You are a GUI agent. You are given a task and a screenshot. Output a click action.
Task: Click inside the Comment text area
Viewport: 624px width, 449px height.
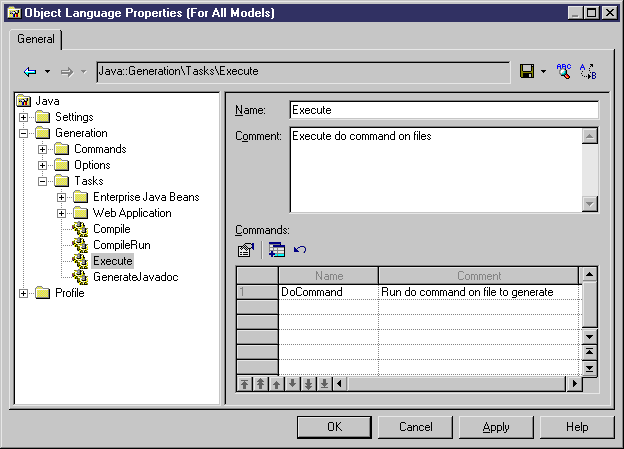pos(436,170)
